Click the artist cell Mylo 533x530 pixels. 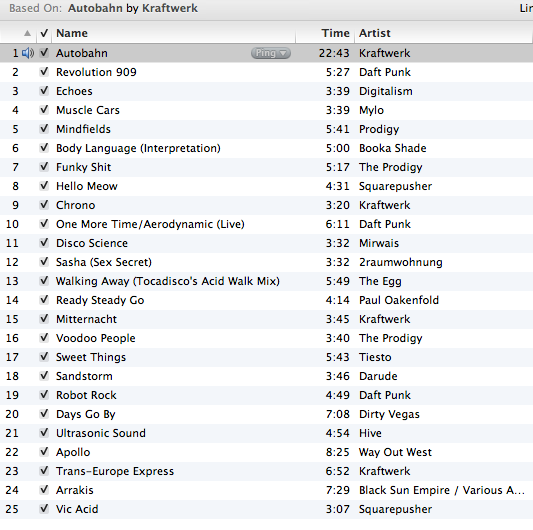[x=372, y=110]
